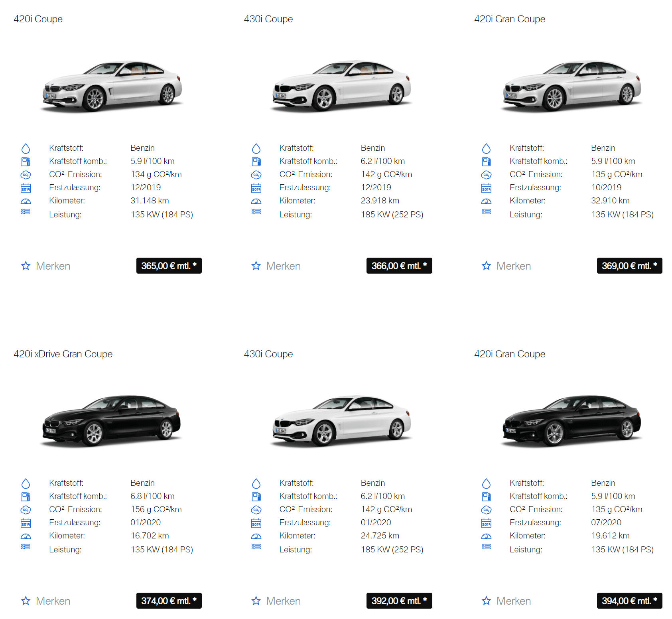Screen dimensions: 672x619
Task: Click the performance list icon in 374,00 € card
Action: [x=26, y=547]
